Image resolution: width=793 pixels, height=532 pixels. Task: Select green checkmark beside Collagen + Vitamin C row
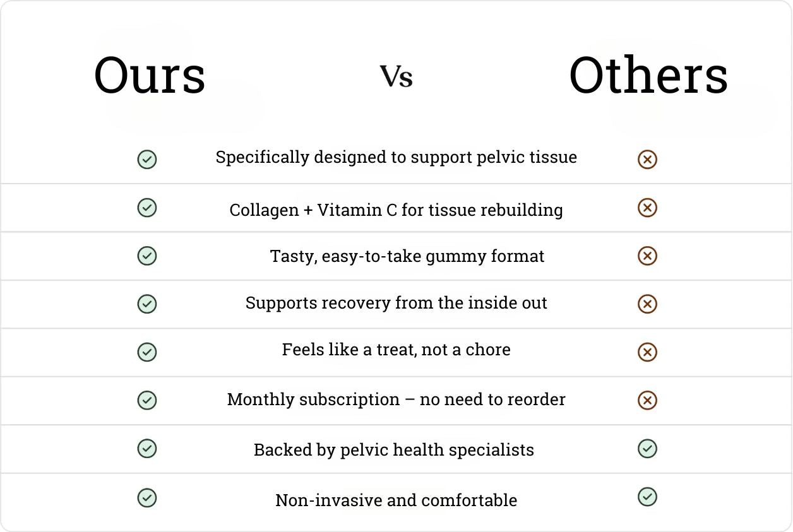pos(147,208)
